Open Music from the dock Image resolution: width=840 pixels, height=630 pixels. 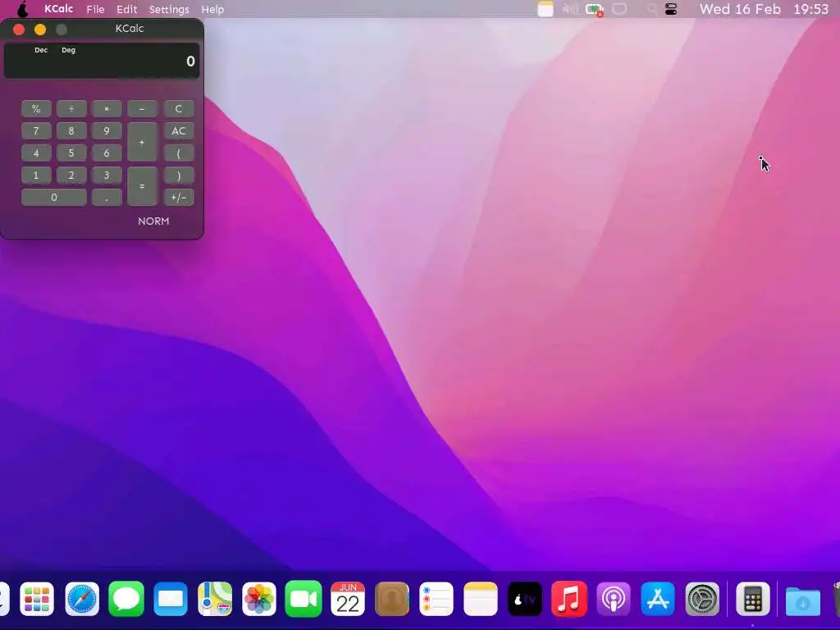[569, 599]
